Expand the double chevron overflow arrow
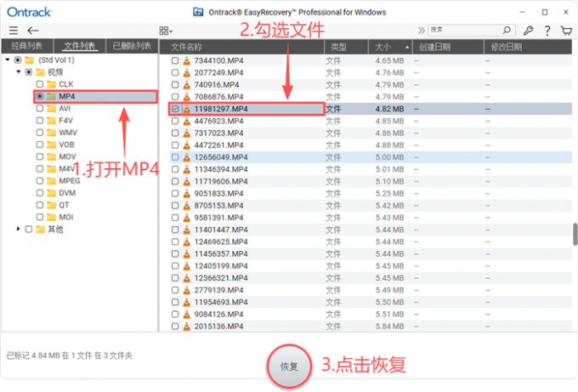Viewport: 578px width, 392px height. (x=422, y=31)
